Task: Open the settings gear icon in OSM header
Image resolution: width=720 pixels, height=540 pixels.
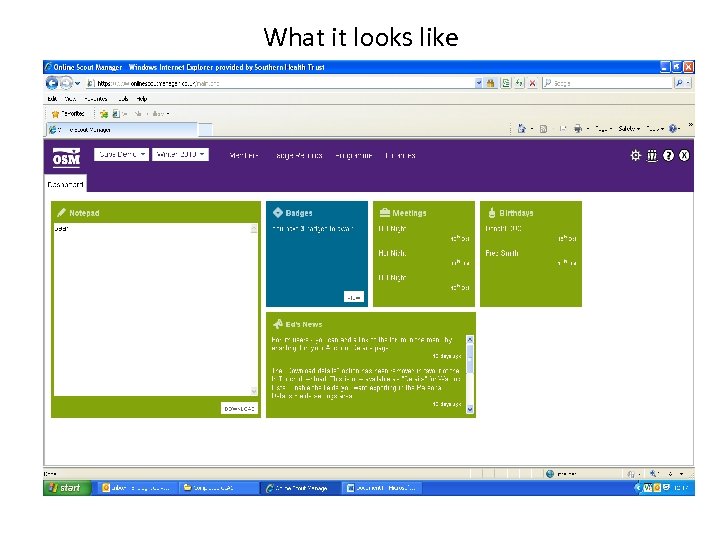Action: tap(635, 156)
